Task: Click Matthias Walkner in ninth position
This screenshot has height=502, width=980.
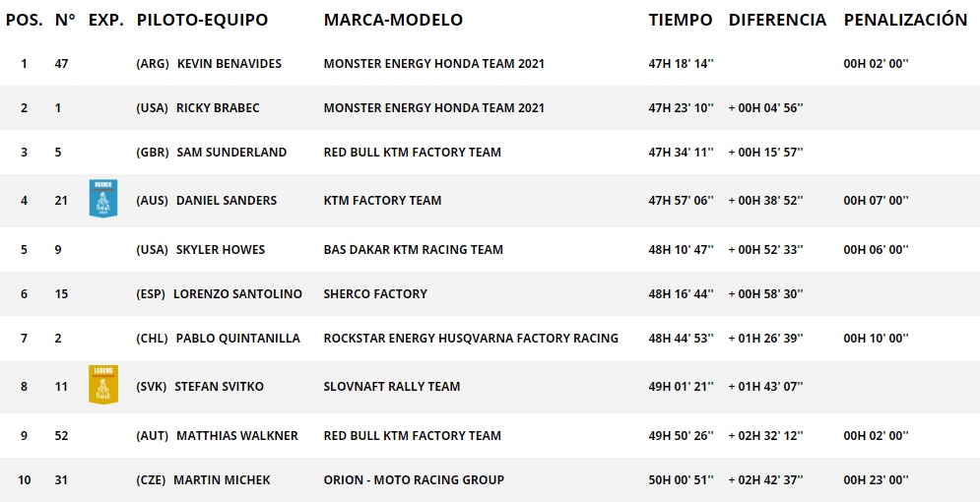Action: (x=237, y=436)
